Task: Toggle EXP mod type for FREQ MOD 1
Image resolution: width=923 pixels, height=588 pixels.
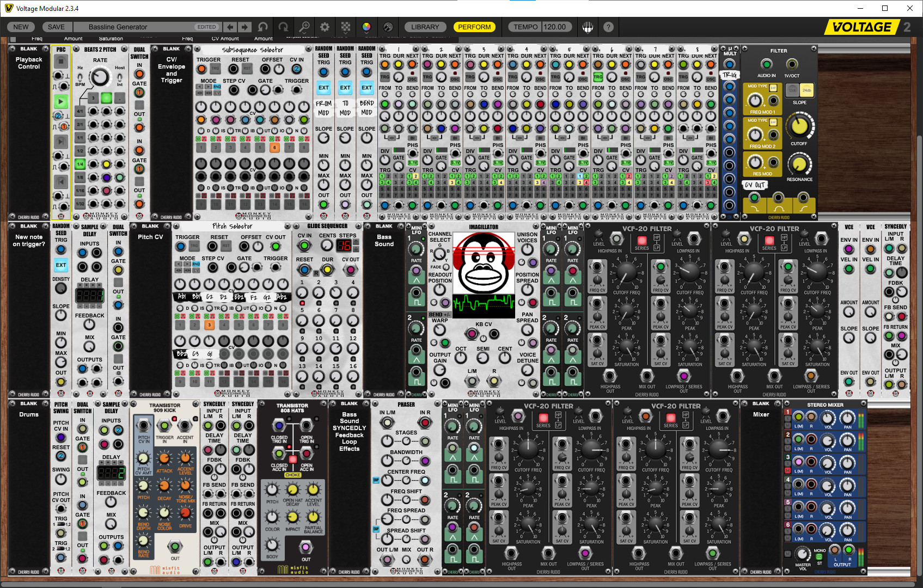Action: coord(773,88)
